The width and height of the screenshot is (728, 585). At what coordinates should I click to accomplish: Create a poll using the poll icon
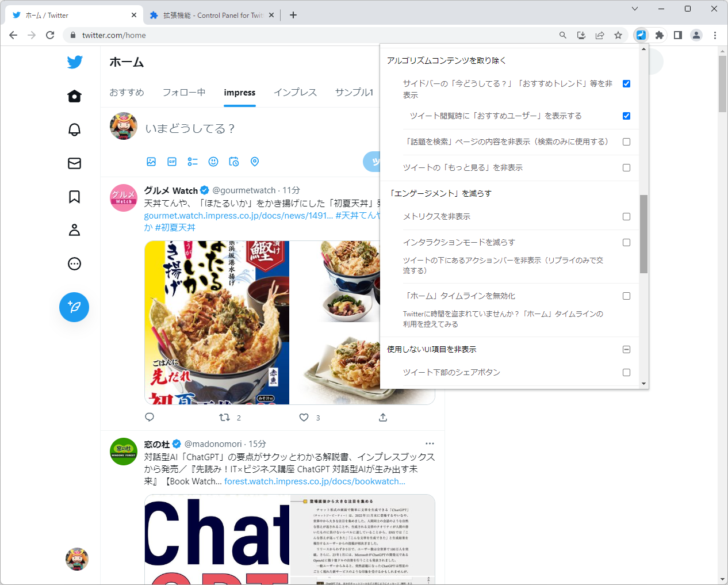click(x=193, y=162)
